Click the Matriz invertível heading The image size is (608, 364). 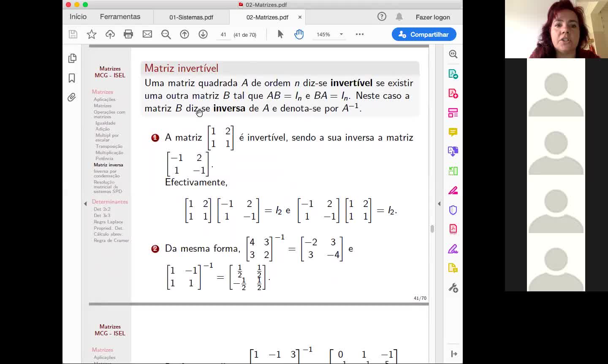click(x=182, y=68)
